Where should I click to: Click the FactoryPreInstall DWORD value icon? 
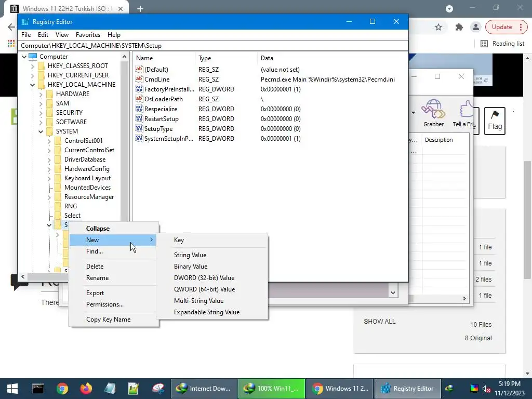[139, 89]
